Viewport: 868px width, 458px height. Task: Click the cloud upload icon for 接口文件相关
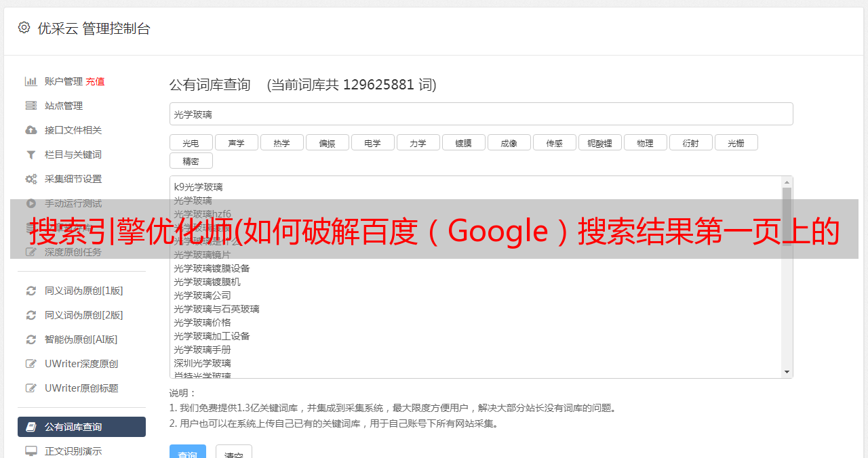tap(31, 130)
